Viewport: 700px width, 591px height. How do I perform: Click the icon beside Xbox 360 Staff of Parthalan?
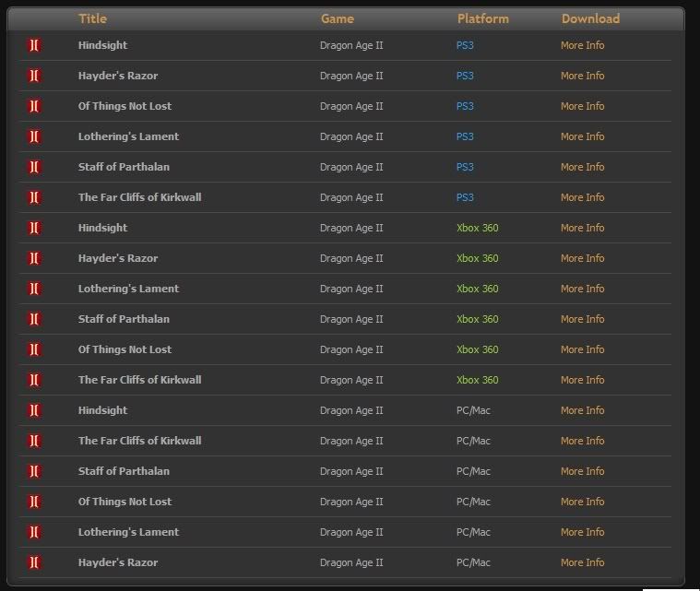34,319
